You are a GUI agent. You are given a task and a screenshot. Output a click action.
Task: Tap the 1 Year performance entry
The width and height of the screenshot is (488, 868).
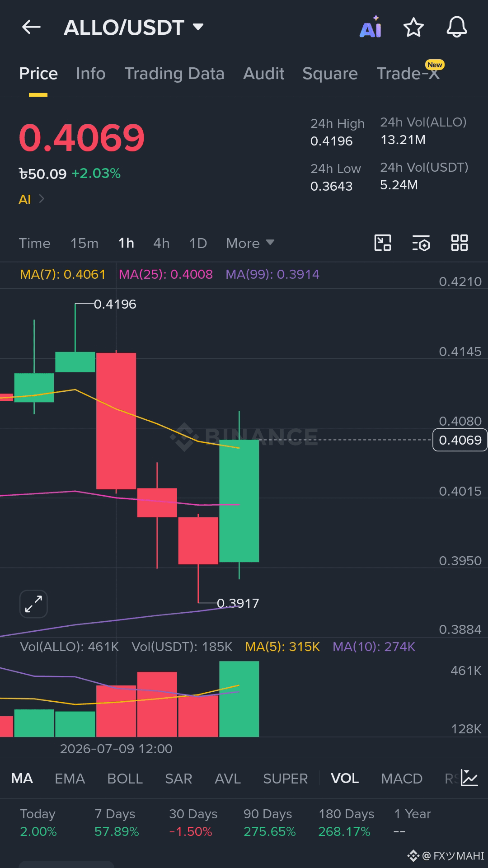412,822
